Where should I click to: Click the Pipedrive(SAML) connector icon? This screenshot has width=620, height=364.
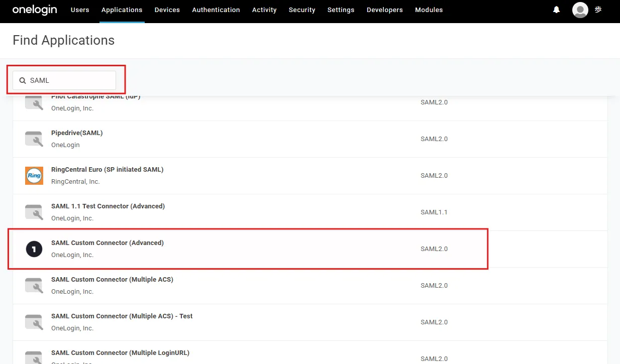(x=34, y=139)
